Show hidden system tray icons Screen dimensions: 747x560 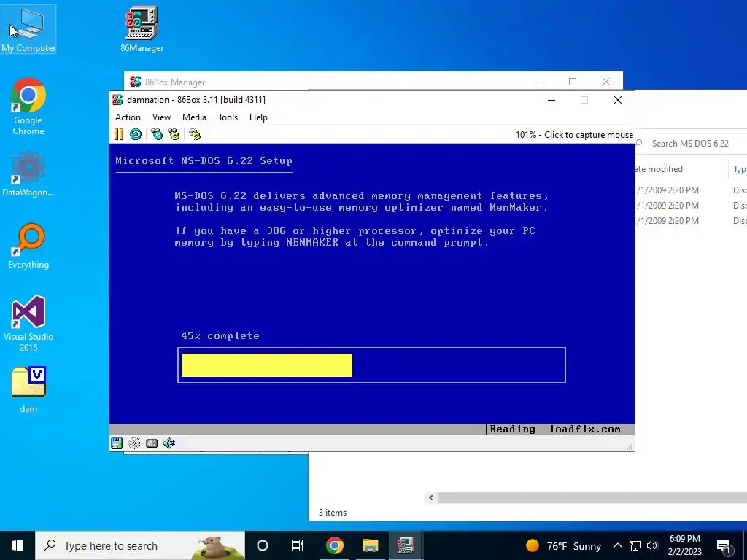coord(617,545)
